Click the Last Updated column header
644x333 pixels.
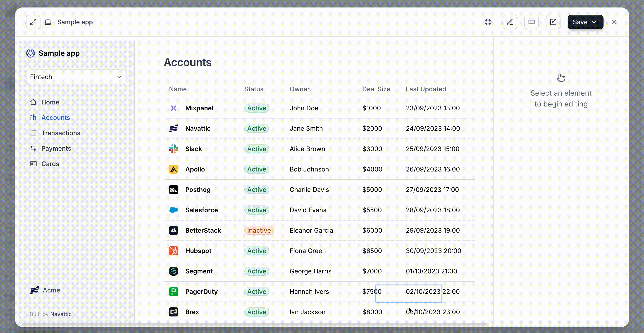pyautogui.click(x=425, y=89)
